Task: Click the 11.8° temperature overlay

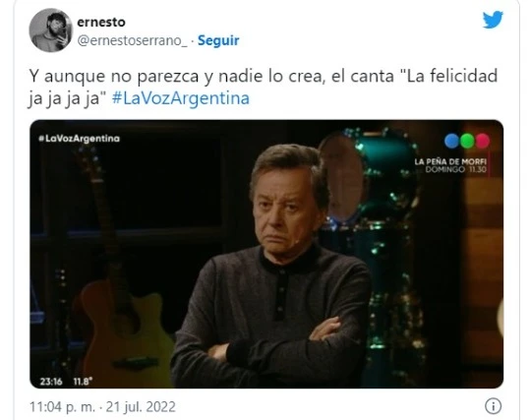Action: point(83,382)
